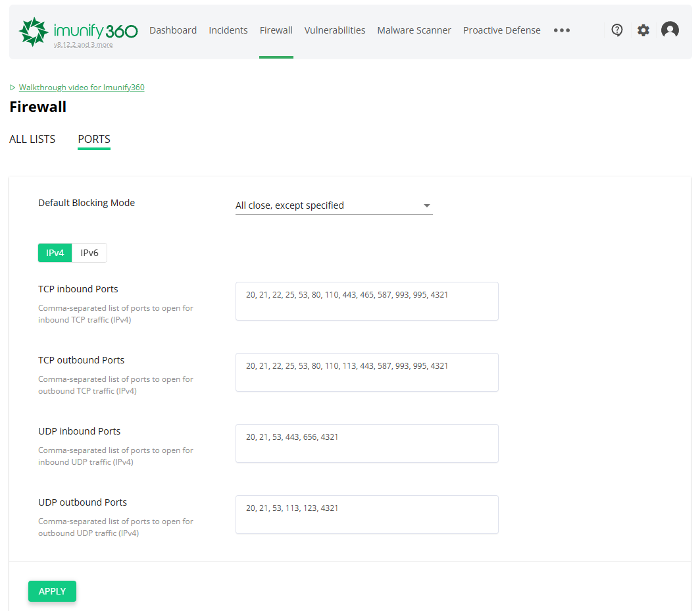The image size is (700, 611).
Task: Click the user profile avatar icon
Action: [x=670, y=30]
